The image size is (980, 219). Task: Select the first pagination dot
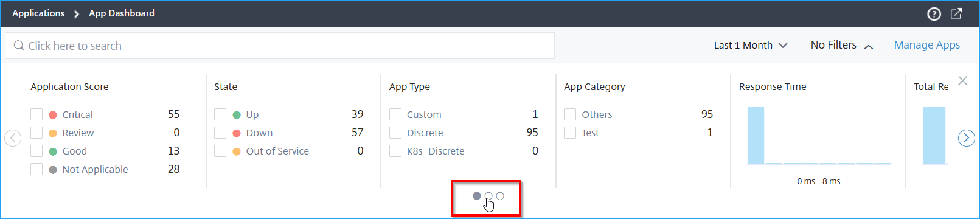[477, 196]
